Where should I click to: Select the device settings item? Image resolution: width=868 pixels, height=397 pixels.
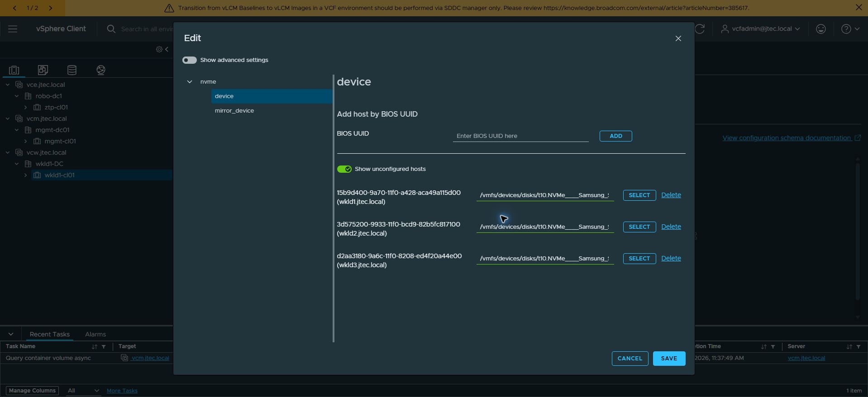point(272,96)
